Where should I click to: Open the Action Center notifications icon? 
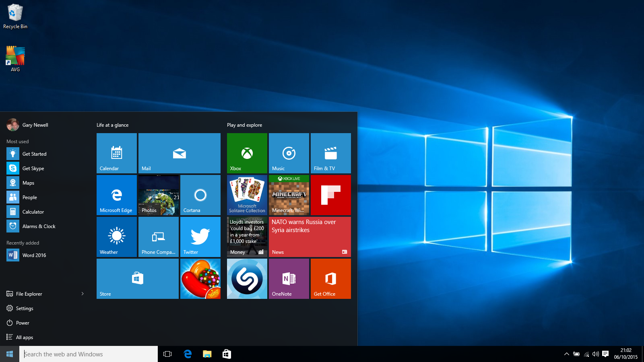[605, 354]
